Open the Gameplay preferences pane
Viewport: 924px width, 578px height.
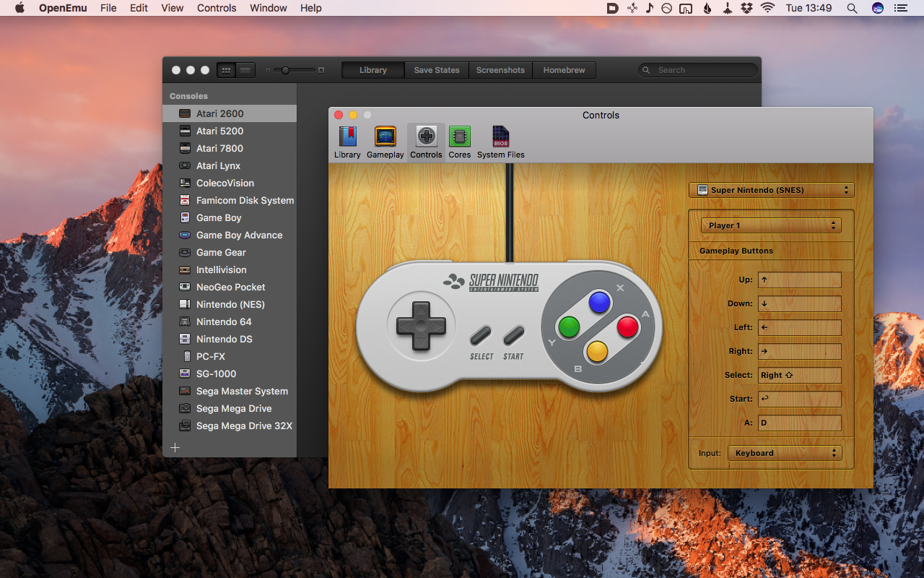(x=385, y=142)
